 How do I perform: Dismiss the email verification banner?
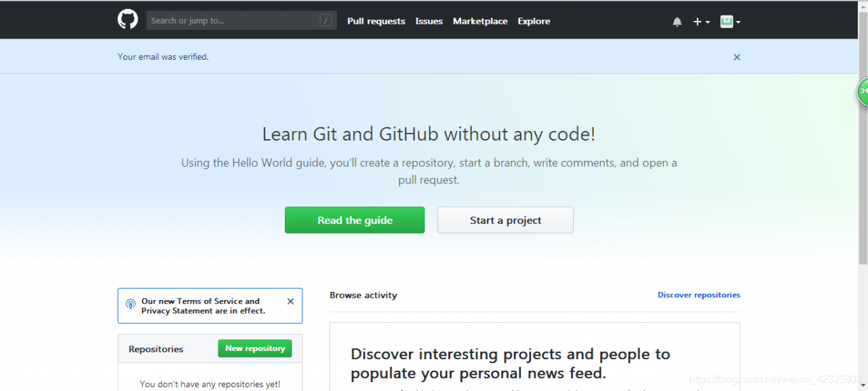(736, 57)
